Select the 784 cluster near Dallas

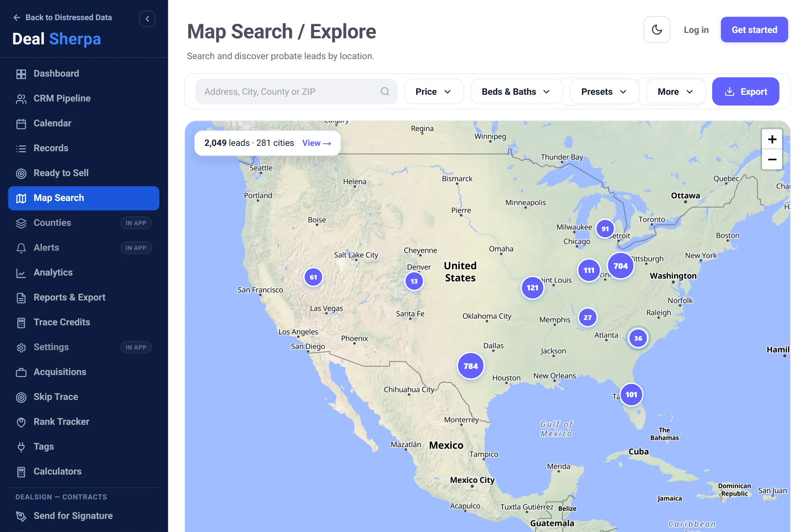[470, 366]
